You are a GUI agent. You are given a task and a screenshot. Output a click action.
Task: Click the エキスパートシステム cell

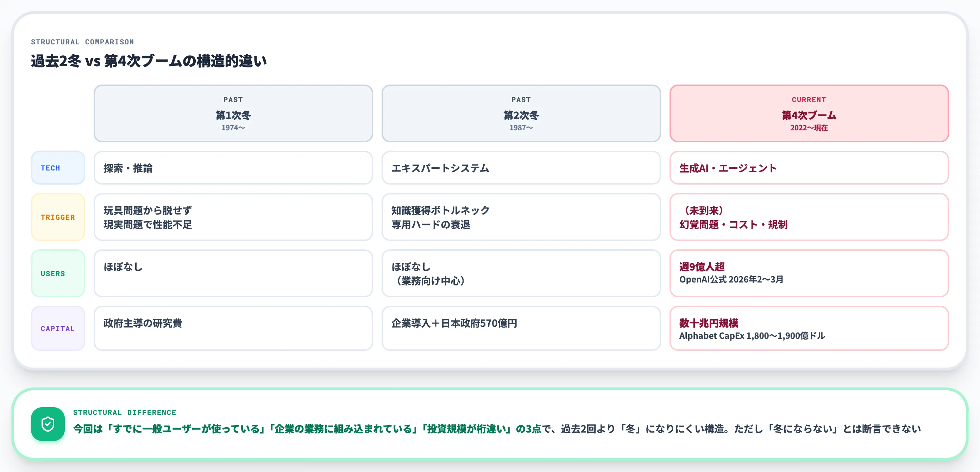click(x=521, y=168)
